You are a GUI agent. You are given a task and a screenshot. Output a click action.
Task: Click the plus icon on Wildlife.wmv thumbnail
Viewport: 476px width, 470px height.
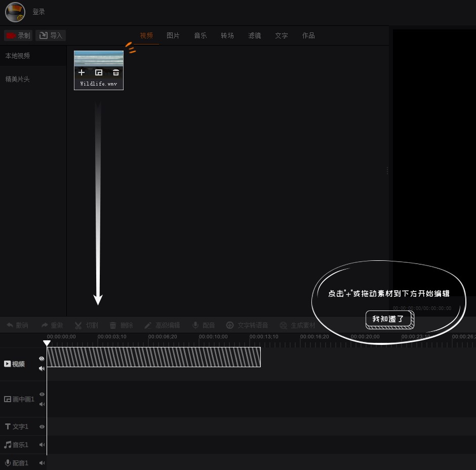pos(82,72)
